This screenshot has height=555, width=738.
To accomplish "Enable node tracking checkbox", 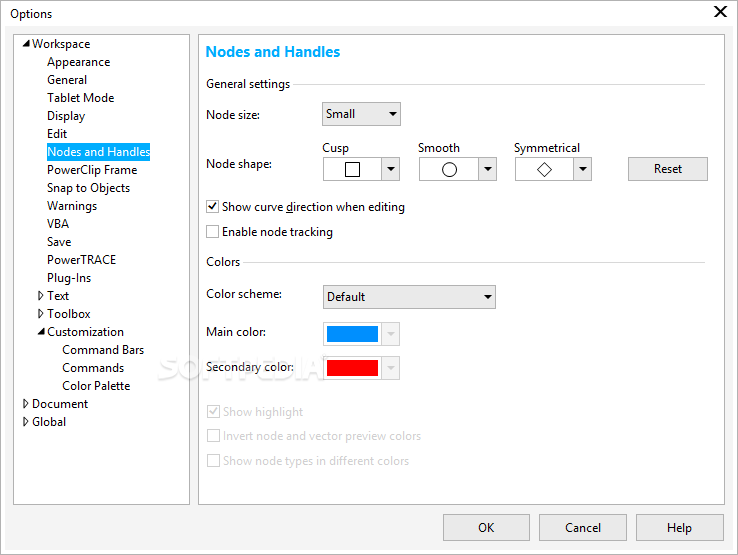I will tap(212, 232).
